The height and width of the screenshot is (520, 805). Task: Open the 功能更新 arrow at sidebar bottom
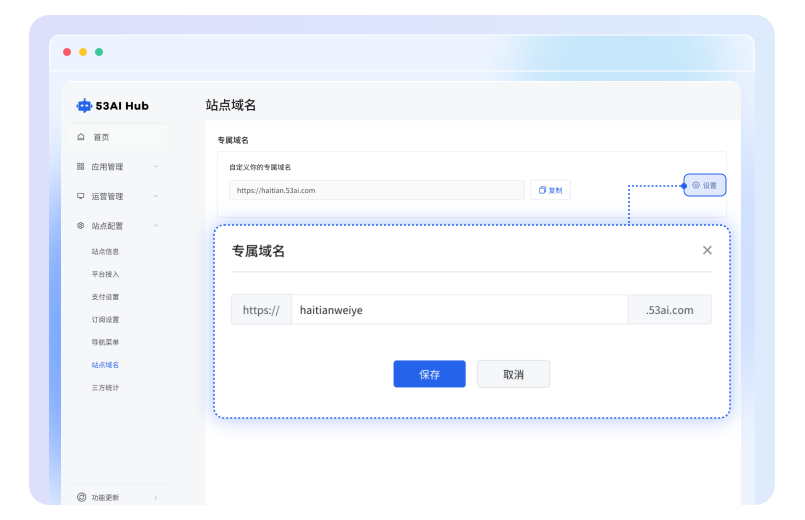point(155,497)
